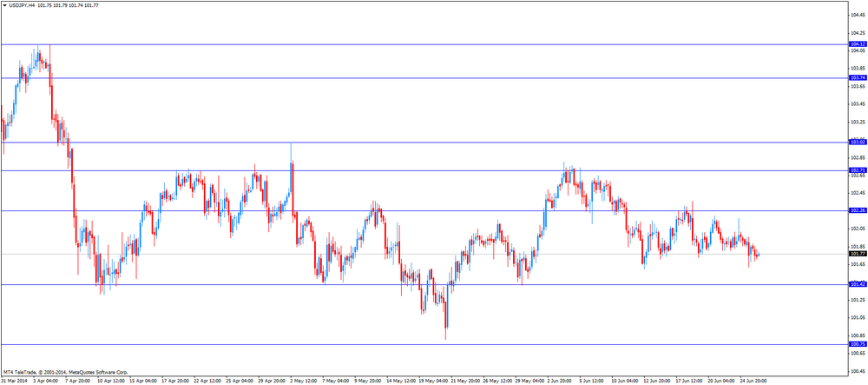This screenshot has width=868, height=385.
Task: Select the 102.26 horizontal level price tag
Action: 858,210
